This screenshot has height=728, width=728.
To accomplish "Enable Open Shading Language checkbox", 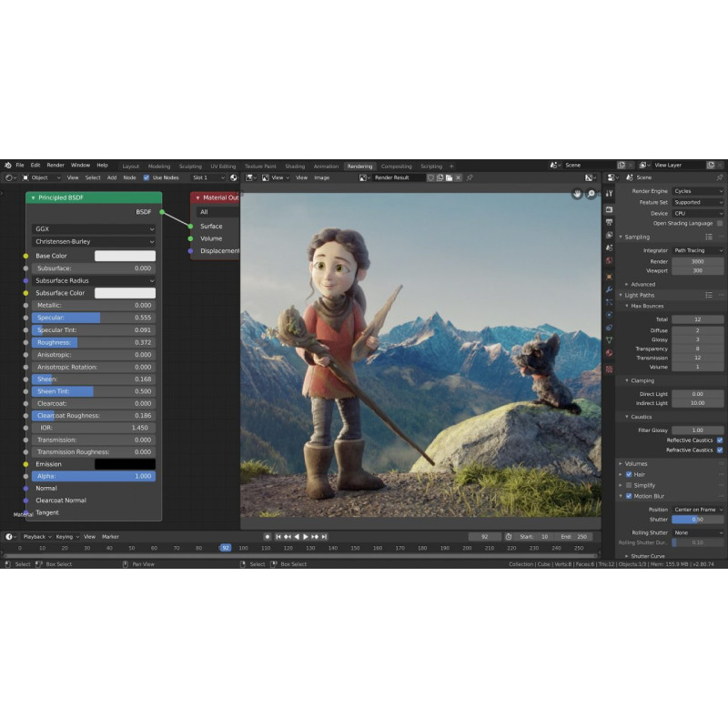I will point(720,223).
